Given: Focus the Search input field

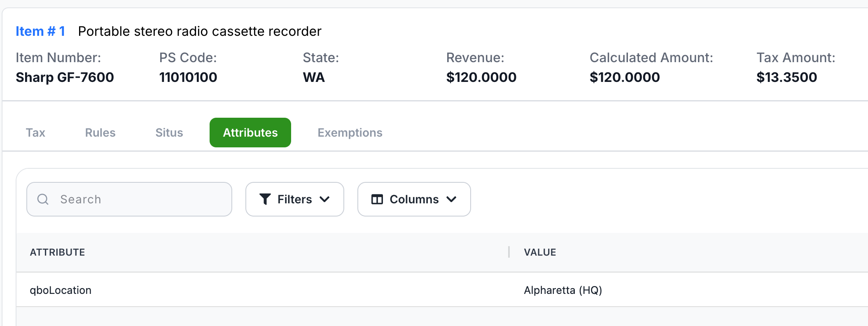Looking at the screenshot, I should (x=129, y=199).
